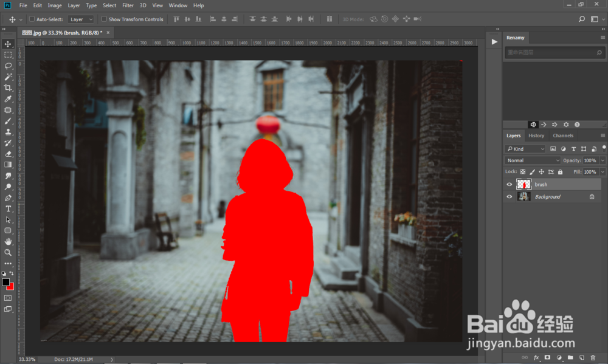Open Layers panel flyout menu
608x364 pixels.
603,136
